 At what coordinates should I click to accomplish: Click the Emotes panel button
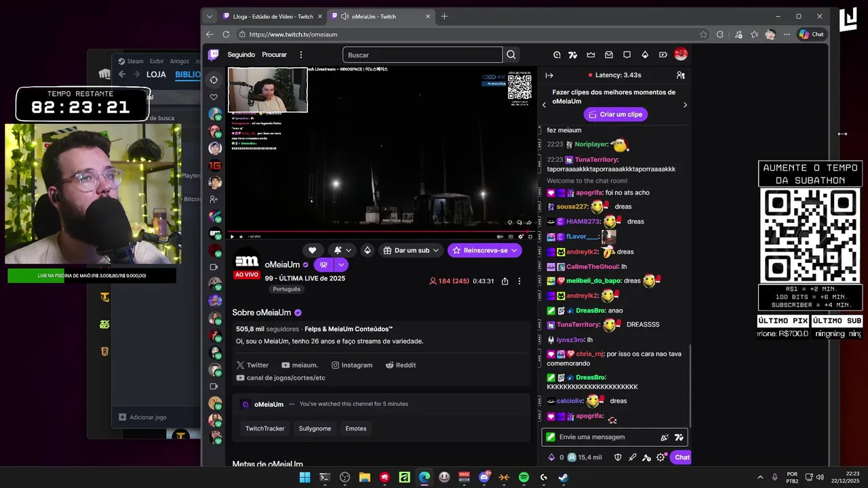tap(355, 428)
